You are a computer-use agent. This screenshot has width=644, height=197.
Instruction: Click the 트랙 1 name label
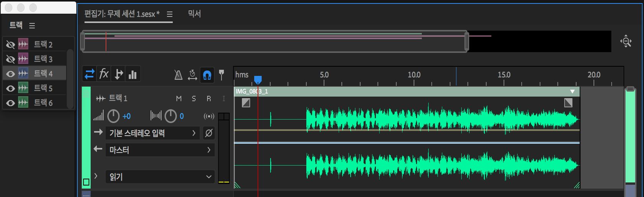coord(118,98)
